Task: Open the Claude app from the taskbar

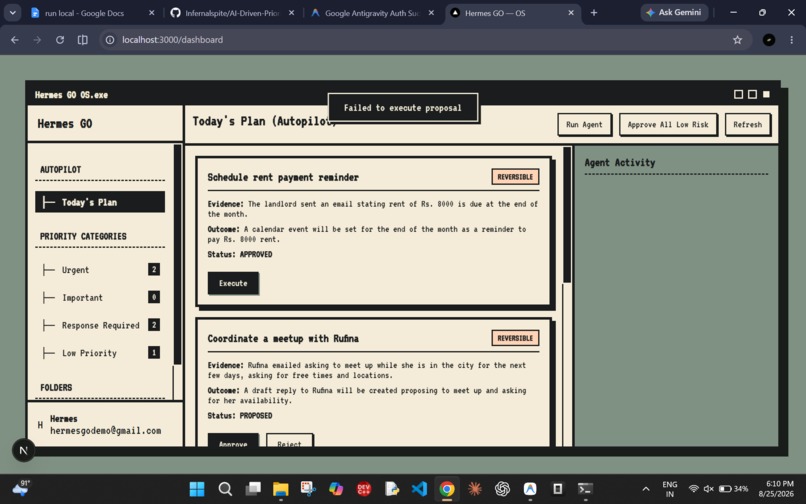Action: (474, 489)
